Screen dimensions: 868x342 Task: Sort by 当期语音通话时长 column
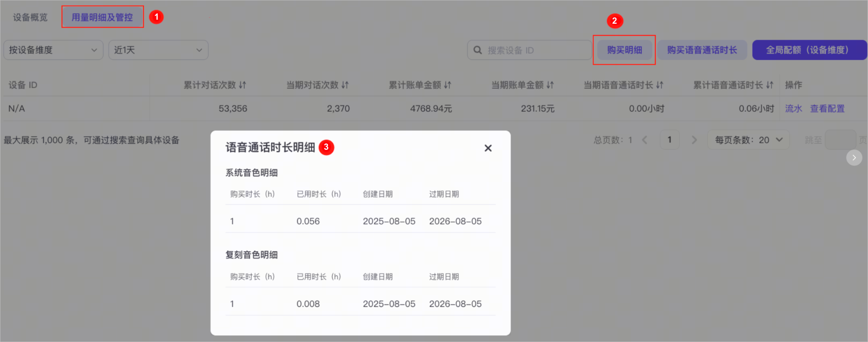click(660, 85)
